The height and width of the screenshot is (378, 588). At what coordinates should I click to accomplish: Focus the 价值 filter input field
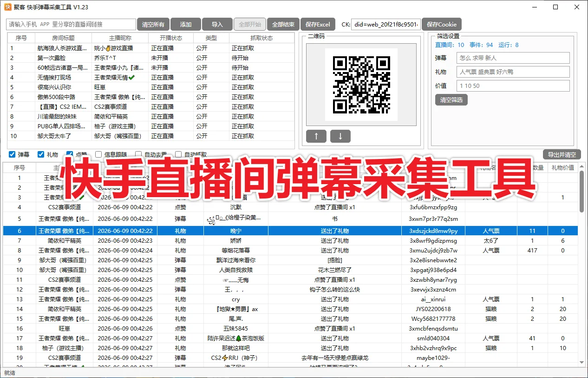click(513, 86)
